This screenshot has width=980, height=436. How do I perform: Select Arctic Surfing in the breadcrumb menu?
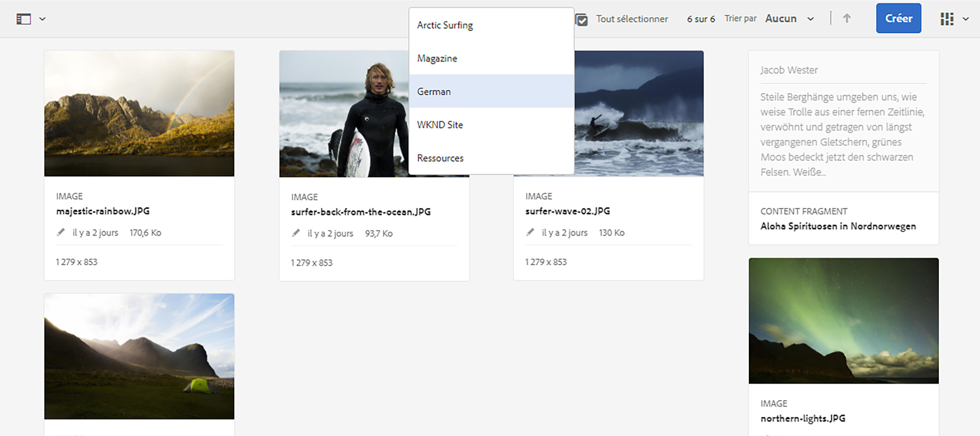[445, 25]
